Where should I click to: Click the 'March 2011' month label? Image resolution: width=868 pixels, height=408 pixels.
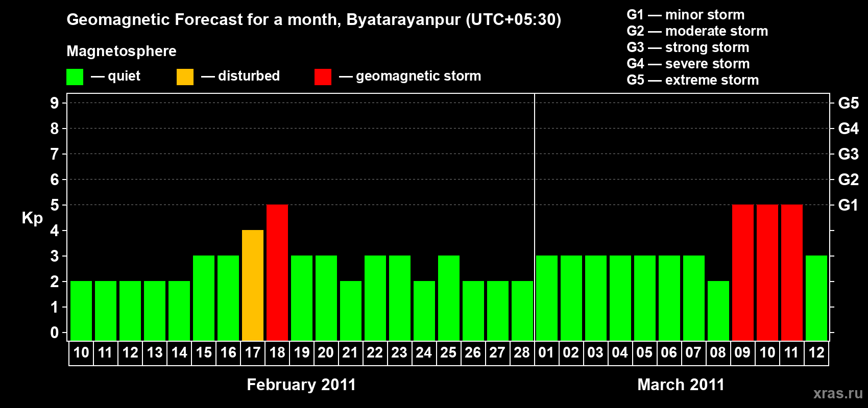pyautogui.click(x=681, y=385)
